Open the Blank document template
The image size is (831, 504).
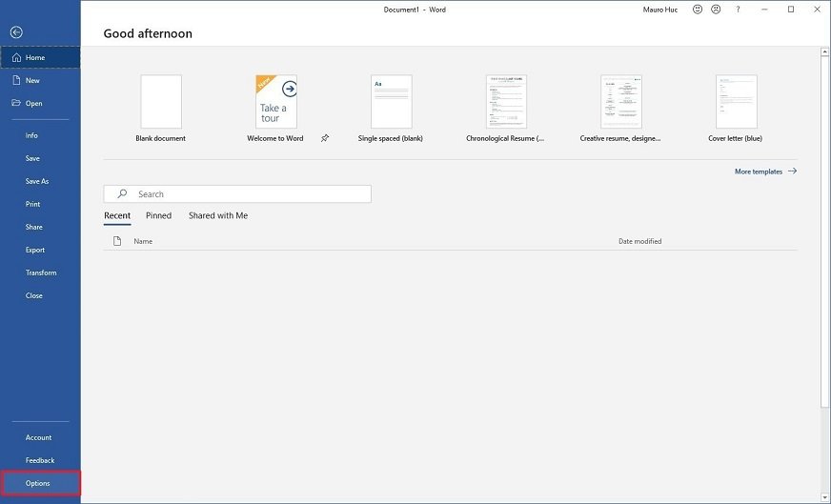pyautogui.click(x=161, y=102)
